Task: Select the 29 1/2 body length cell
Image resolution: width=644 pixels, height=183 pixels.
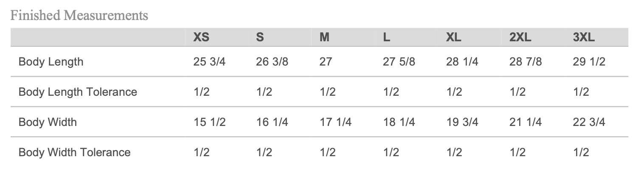Action: [x=589, y=62]
